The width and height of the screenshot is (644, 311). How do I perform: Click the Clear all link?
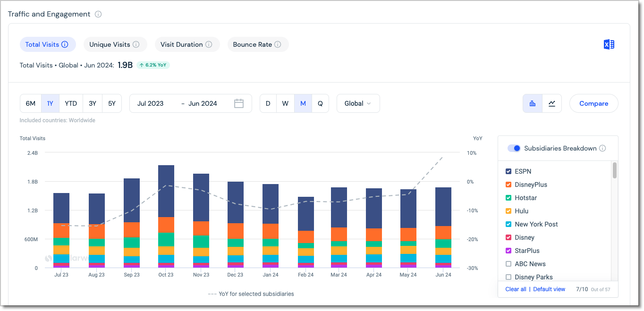516,289
